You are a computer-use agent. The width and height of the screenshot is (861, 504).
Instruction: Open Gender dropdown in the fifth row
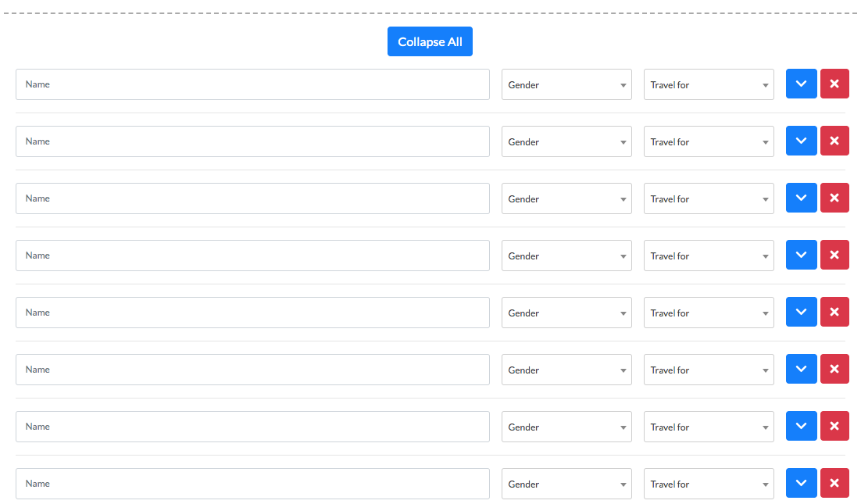[x=566, y=313]
